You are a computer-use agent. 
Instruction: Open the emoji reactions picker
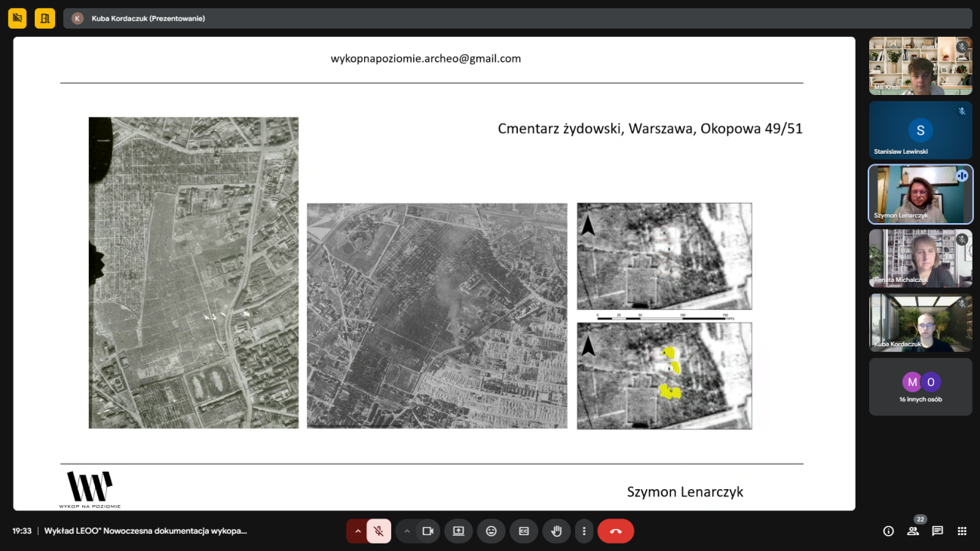click(x=492, y=531)
